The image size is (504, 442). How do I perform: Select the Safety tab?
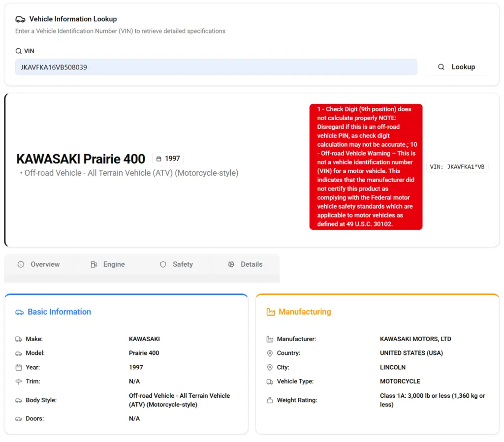176,264
